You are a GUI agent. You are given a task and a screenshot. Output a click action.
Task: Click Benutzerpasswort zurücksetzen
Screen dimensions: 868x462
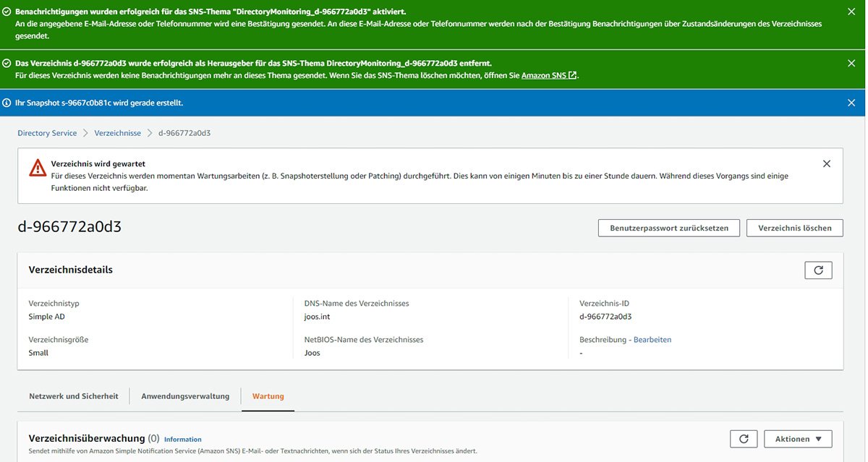[668, 227]
